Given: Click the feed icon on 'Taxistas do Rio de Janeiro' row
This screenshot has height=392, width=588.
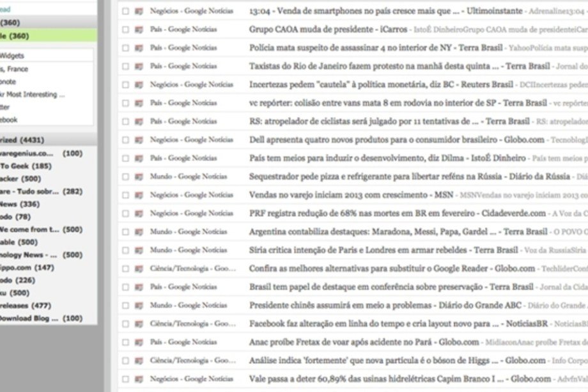Looking at the screenshot, I should click(139, 67).
